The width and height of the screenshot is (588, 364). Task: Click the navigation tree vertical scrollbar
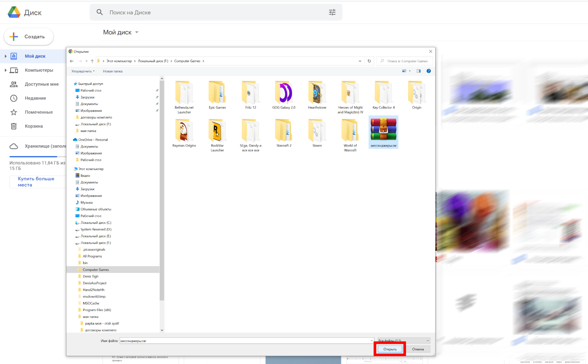point(162,191)
